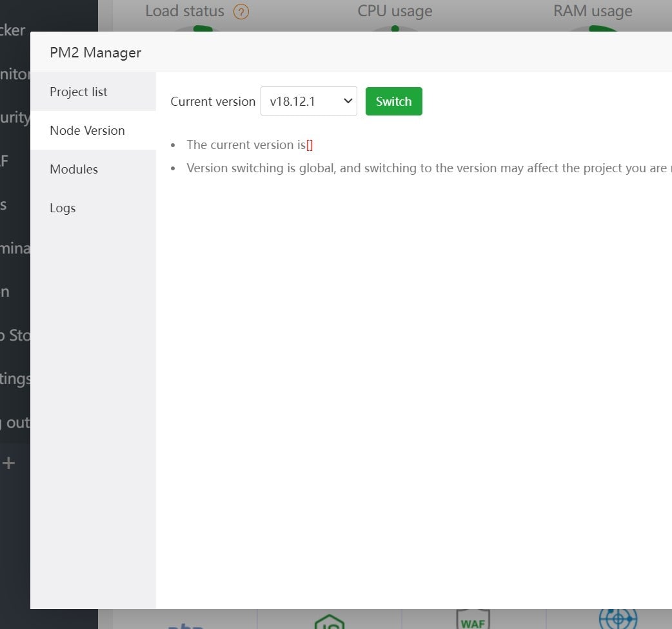Click the plus icon in left sidebar

point(8,463)
